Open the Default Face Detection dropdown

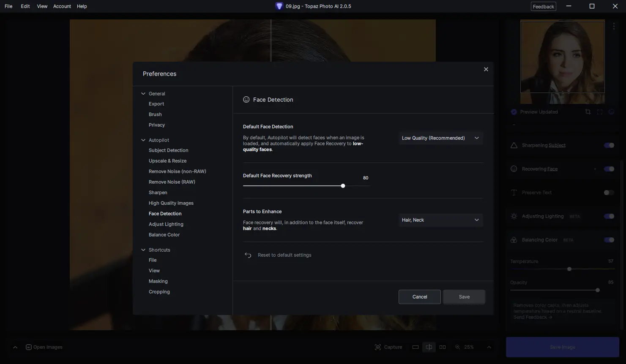point(440,138)
